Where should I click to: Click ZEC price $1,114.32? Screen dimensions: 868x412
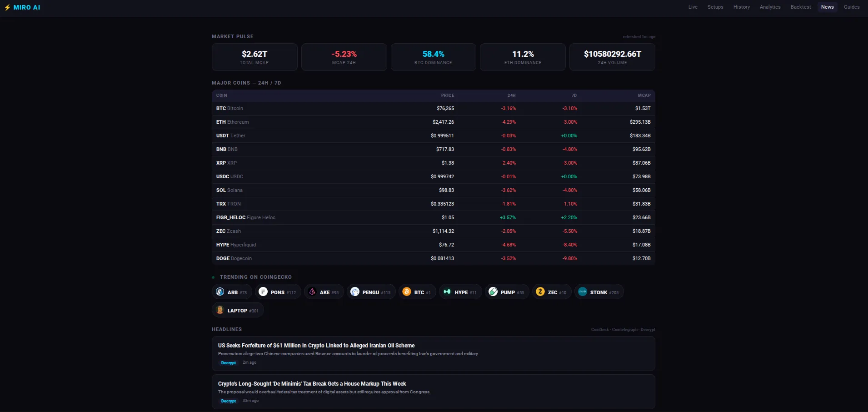pos(443,231)
